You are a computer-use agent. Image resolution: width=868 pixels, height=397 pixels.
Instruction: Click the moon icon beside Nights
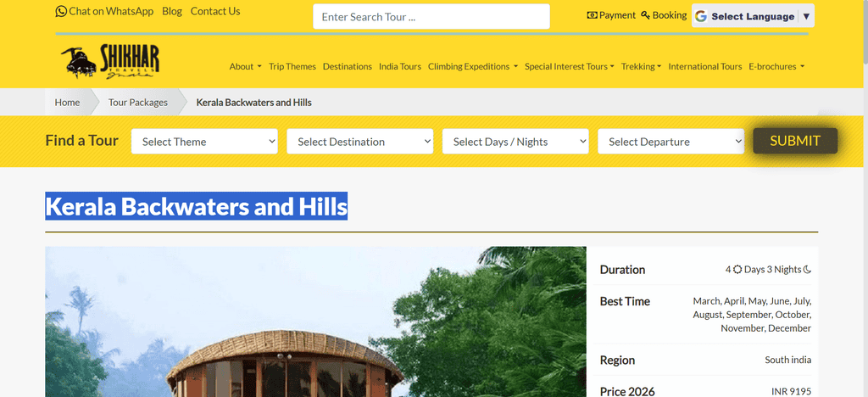coord(808,270)
